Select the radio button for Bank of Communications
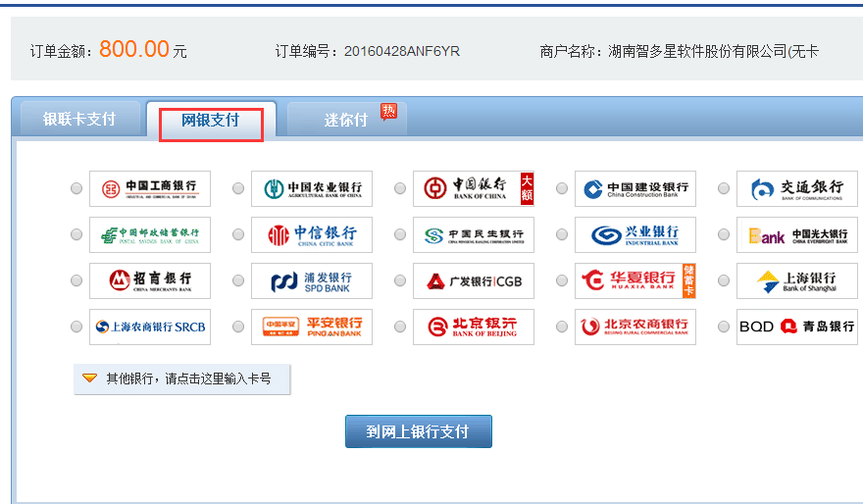Viewport: 863px width, 504px height. pos(724,189)
